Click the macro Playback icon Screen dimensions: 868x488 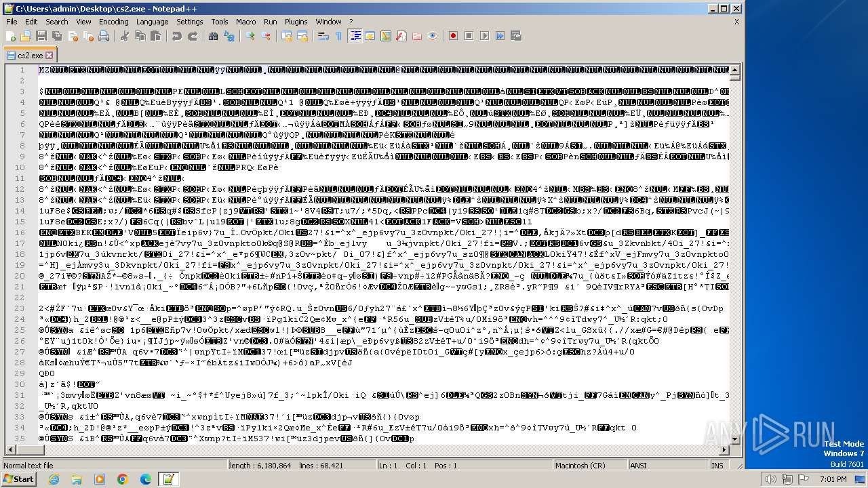[485, 36]
